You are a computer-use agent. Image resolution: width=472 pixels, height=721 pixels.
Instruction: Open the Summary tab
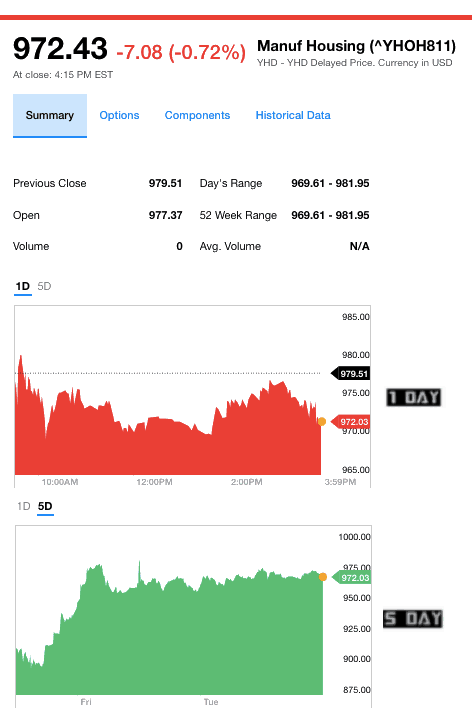[x=50, y=115]
